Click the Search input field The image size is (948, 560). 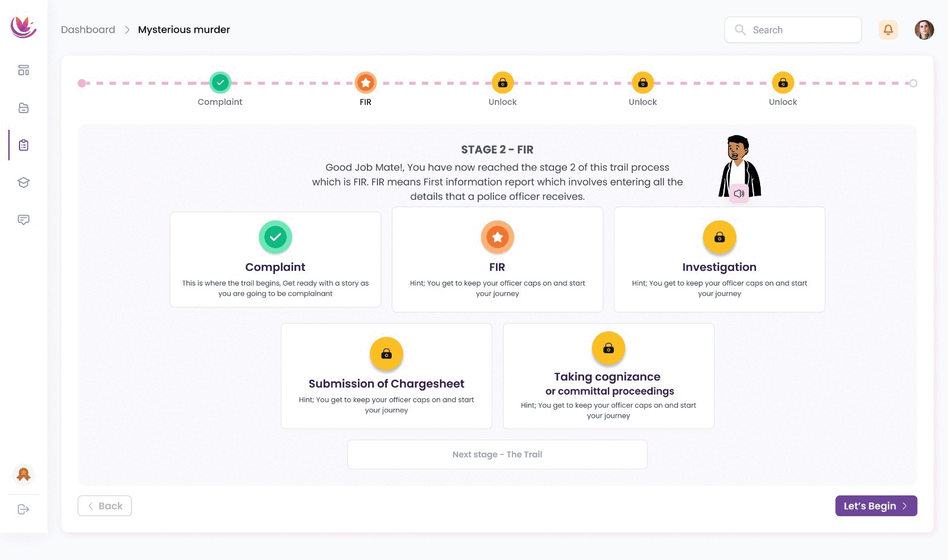pos(793,30)
